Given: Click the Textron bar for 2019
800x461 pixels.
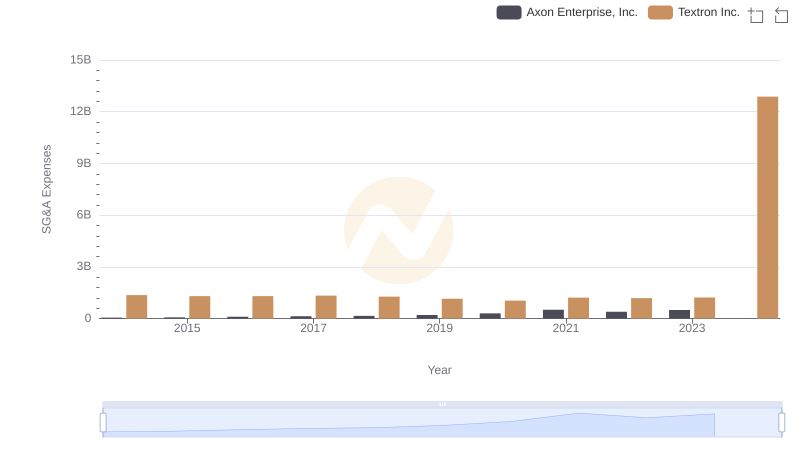Looking at the screenshot, I should point(452,309).
